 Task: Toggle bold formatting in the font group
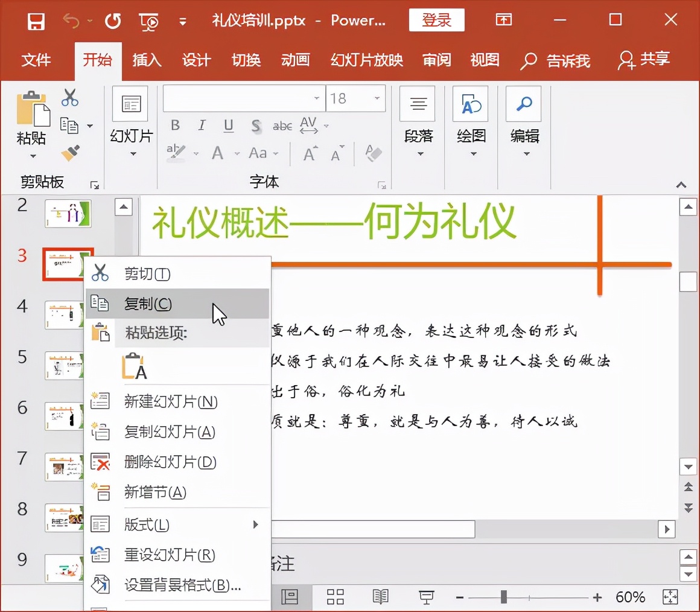click(x=175, y=126)
